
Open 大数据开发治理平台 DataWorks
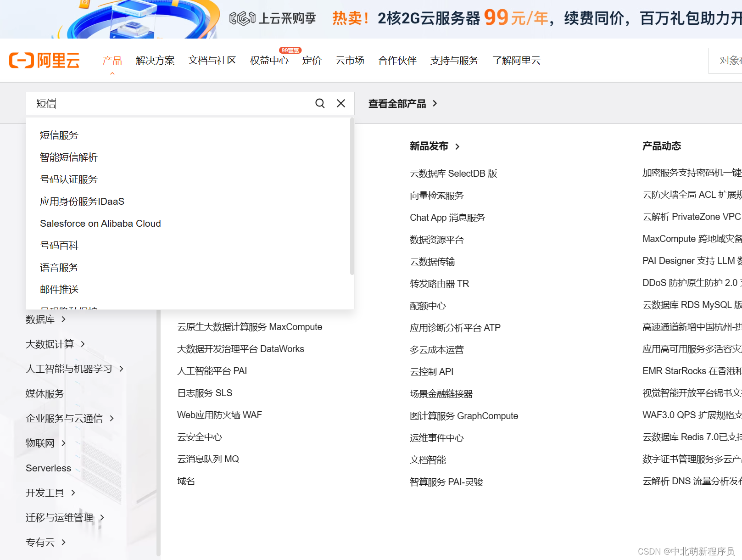pos(240,349)
